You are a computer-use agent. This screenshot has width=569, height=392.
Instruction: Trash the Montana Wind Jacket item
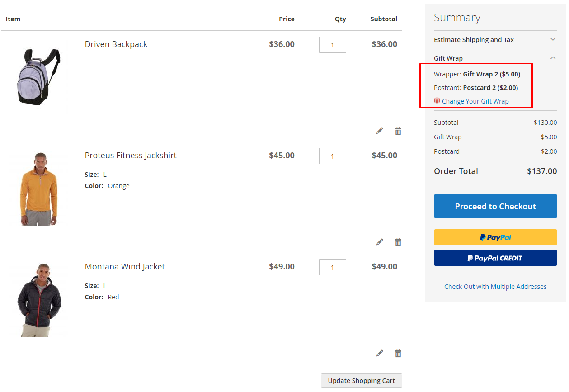(398, 353)
